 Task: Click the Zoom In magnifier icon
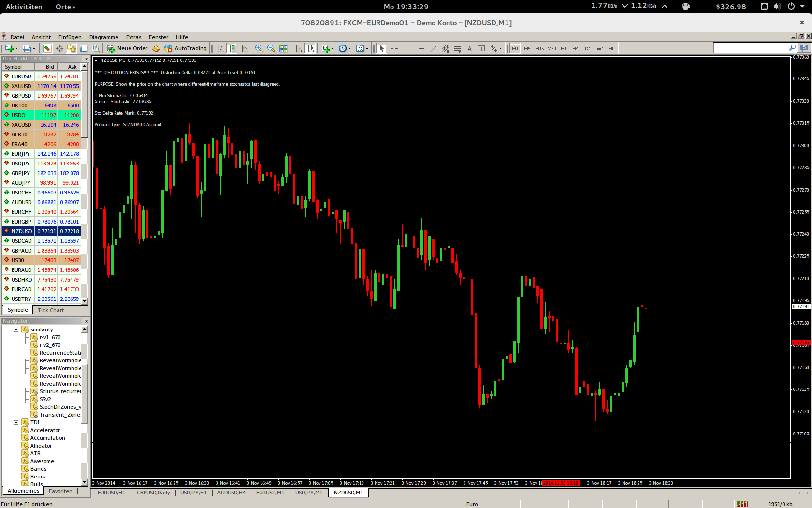pyautogui.click(x=259, y=48)
